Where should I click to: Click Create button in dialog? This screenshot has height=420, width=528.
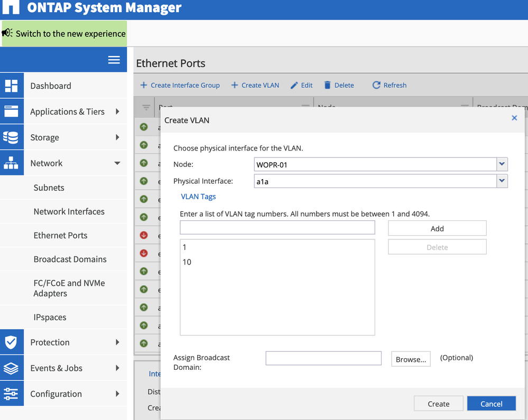(x=438, y=404)
